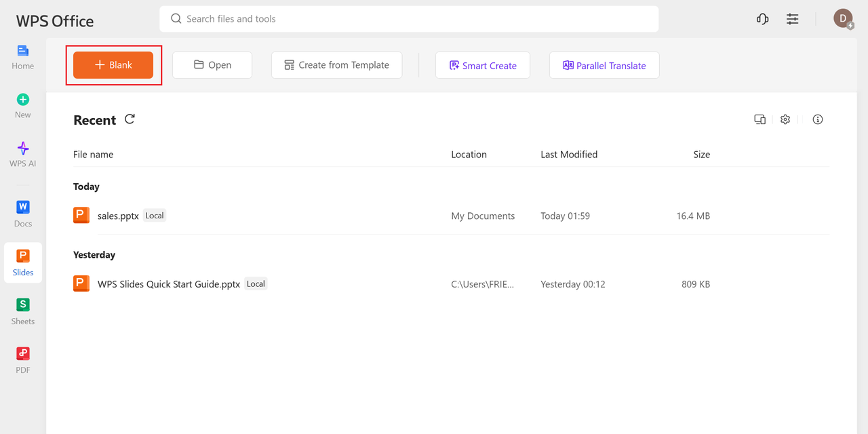This screenshot has width=868, height=434.
Task: Open the Home section in sidebar
Action: click(22, 57)
